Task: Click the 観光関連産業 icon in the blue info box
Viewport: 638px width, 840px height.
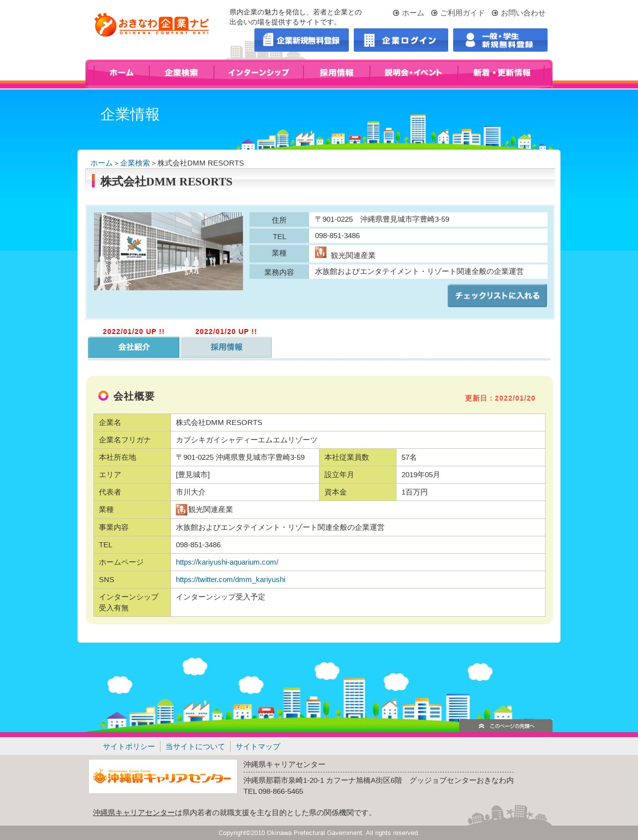Action: click(320, 252)
